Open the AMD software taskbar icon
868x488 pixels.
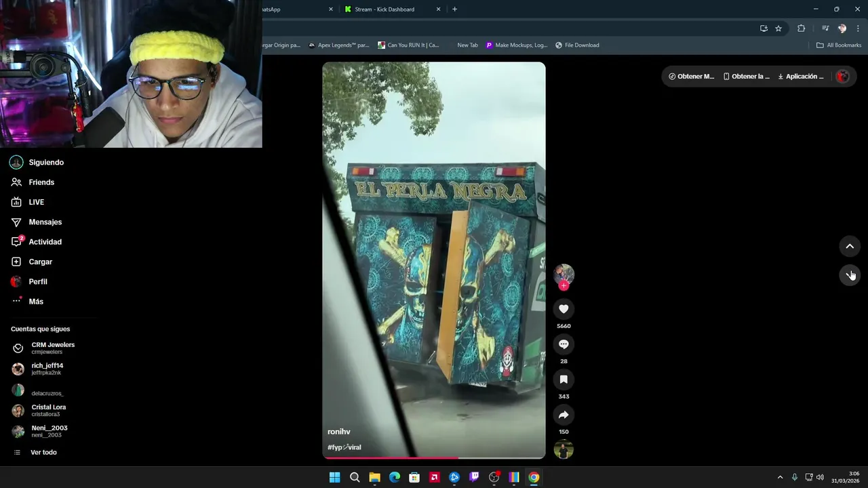tap(434, 477)
